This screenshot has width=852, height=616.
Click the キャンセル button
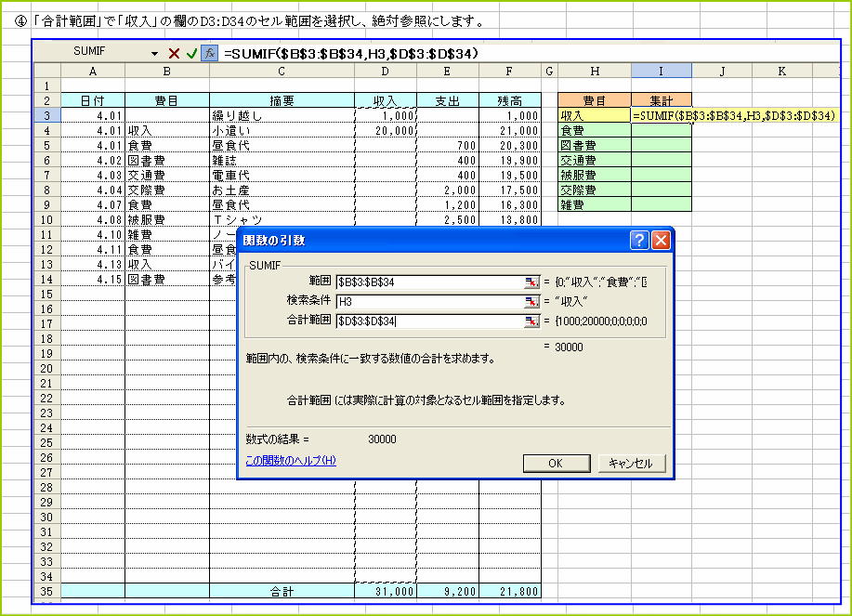632,464
